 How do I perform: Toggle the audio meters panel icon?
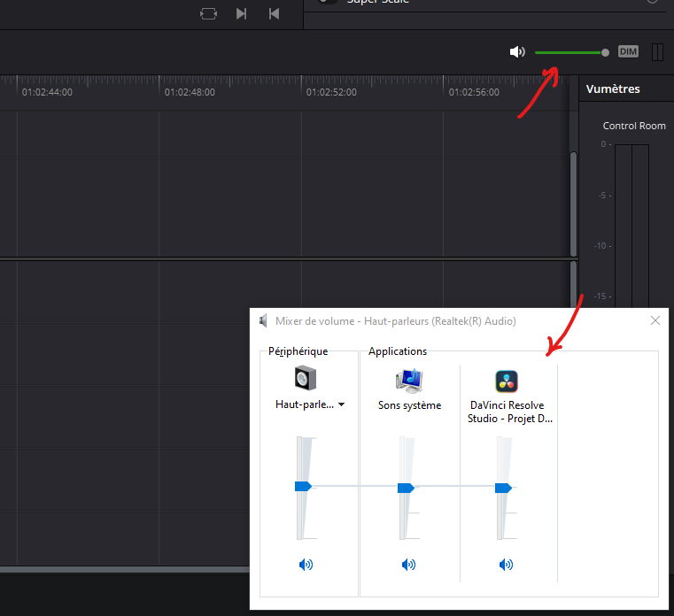[x=657, y=52]
